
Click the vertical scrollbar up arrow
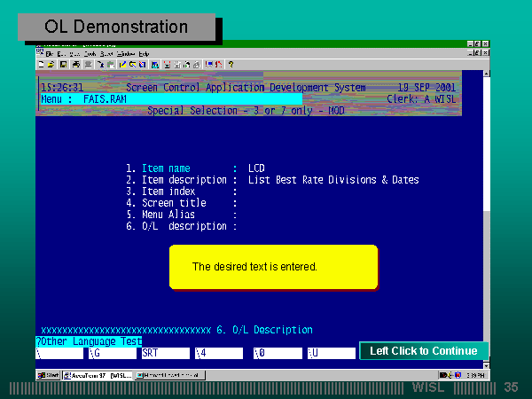pos(484,74)
